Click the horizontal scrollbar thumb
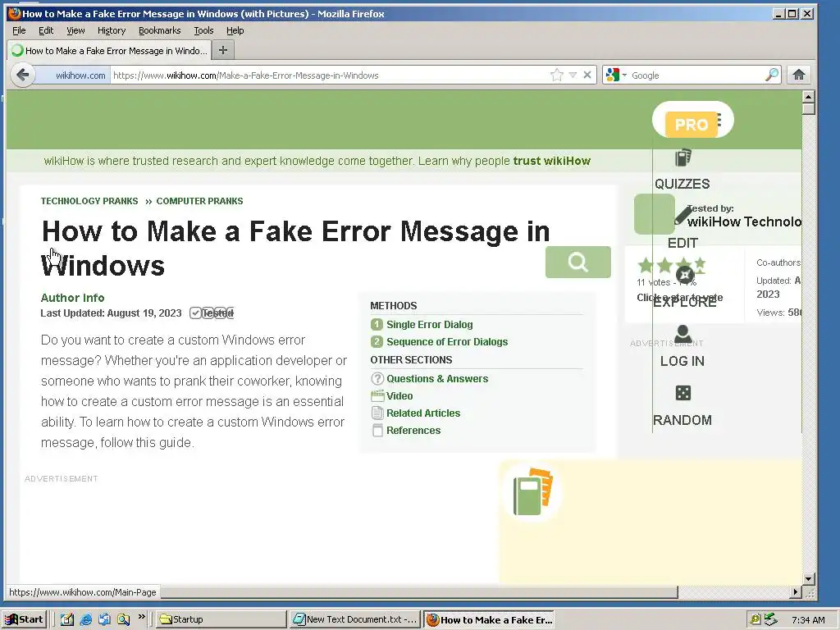The height and width of the screenshot is (630, 840). point(419,592)
